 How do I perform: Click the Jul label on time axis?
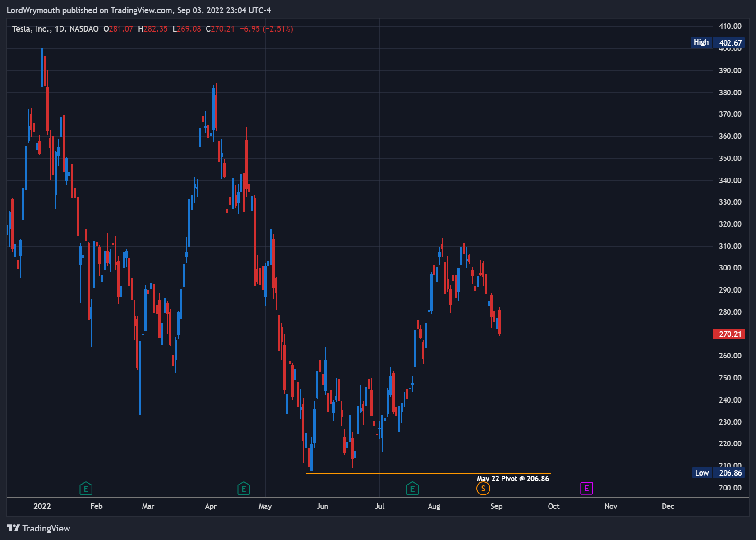click(x=379, y=506)
